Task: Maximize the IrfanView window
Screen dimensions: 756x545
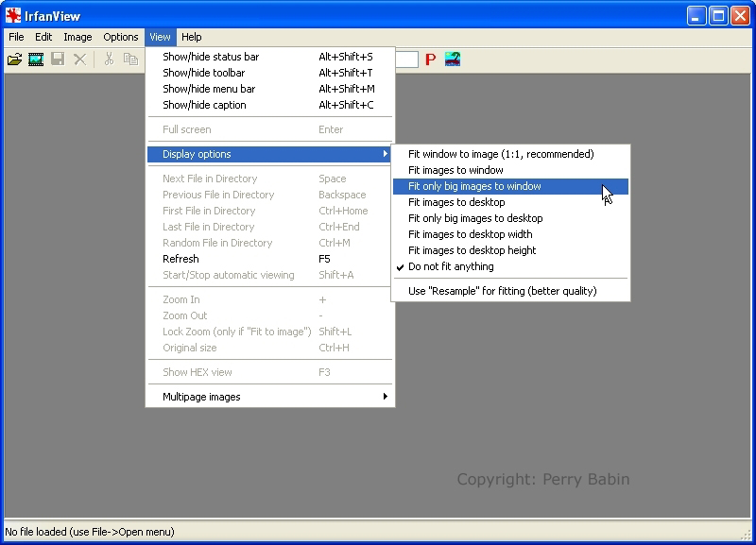Action: coord(718,16)
